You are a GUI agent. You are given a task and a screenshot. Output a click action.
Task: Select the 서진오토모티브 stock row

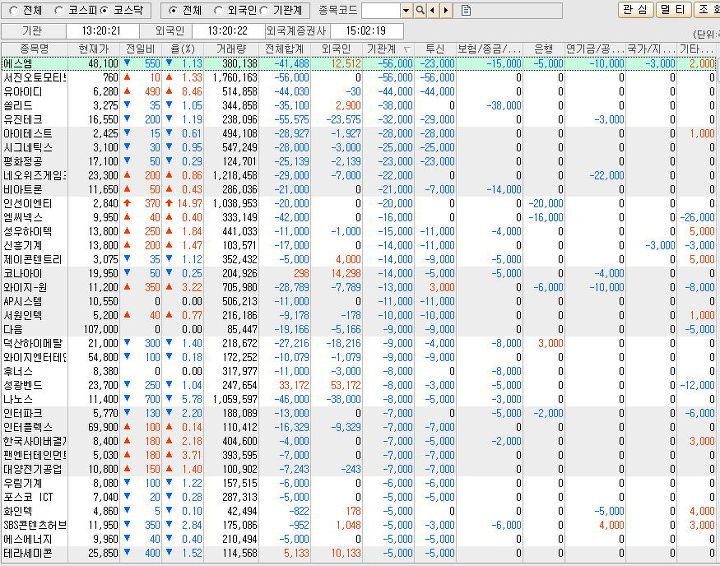pos(358,78)
